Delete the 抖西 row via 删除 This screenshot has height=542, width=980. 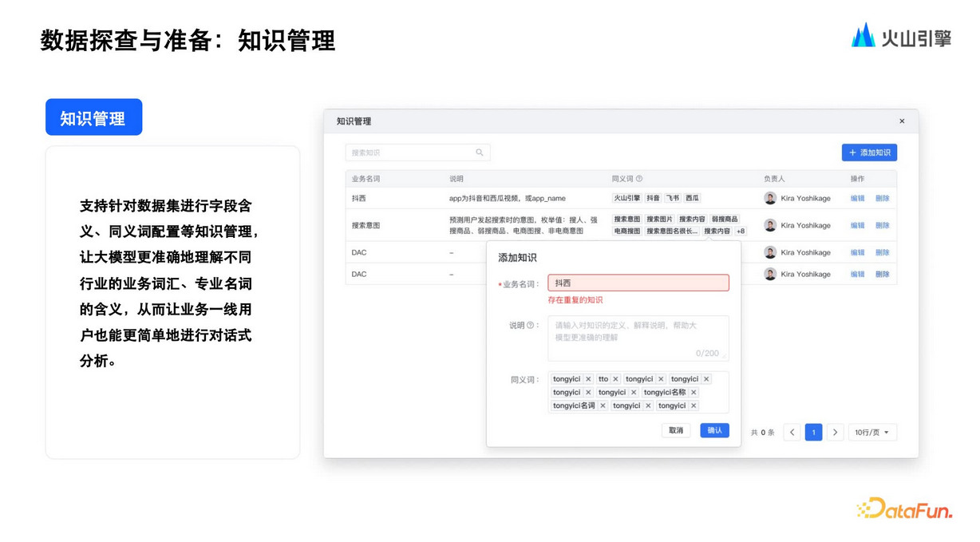pyautogui.click(x=882, y=198)
